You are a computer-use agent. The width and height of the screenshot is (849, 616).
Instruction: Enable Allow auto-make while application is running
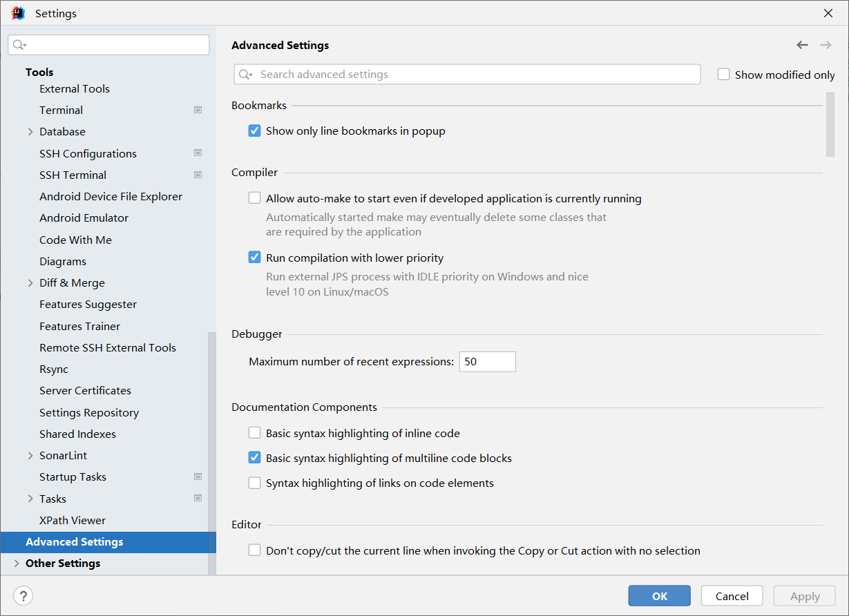[x=254, y=198]
